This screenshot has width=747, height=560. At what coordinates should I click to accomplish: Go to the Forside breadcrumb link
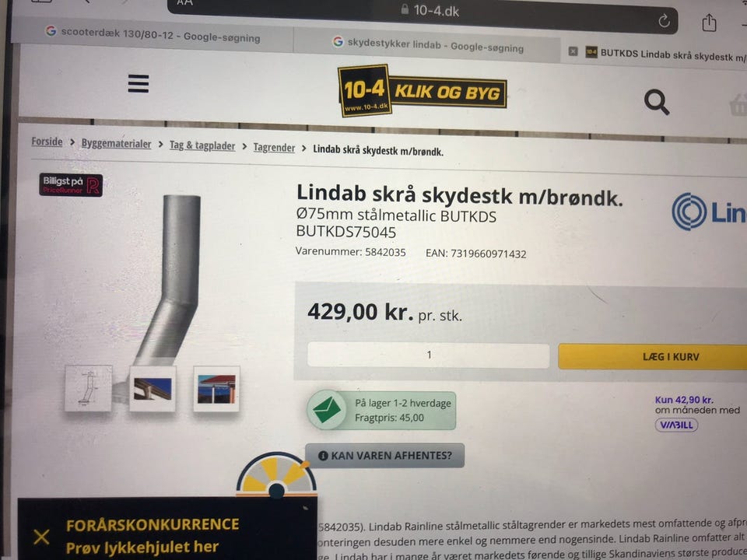coord(47,142)
